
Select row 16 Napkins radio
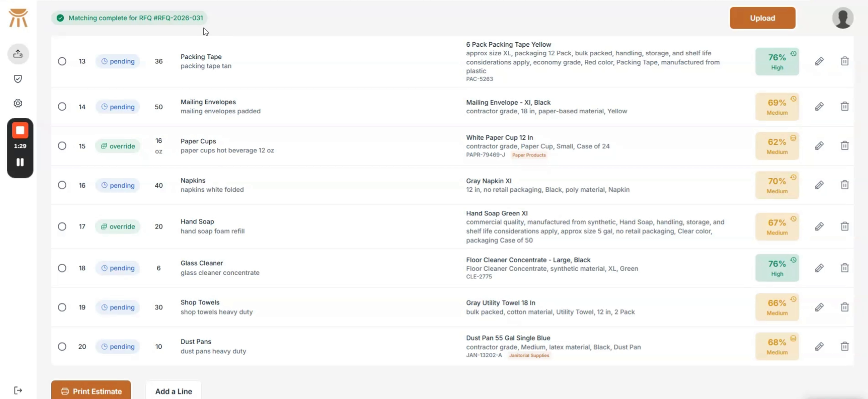(62, 185)
